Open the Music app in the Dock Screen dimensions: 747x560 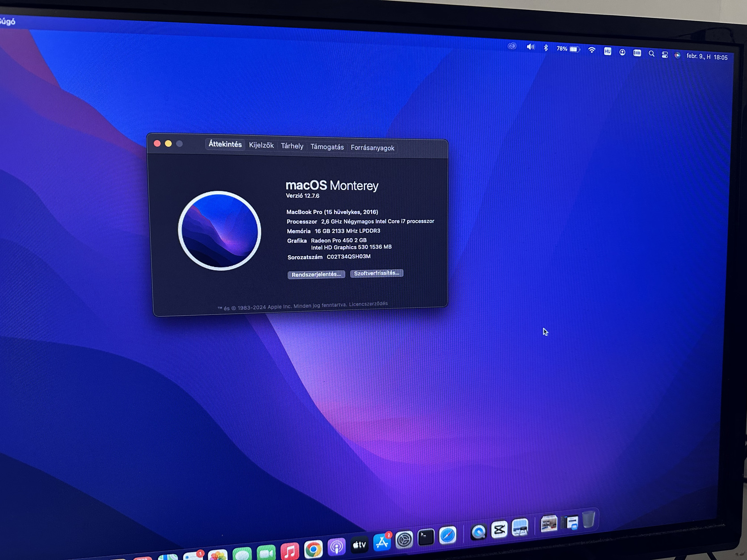pos(290,551)
